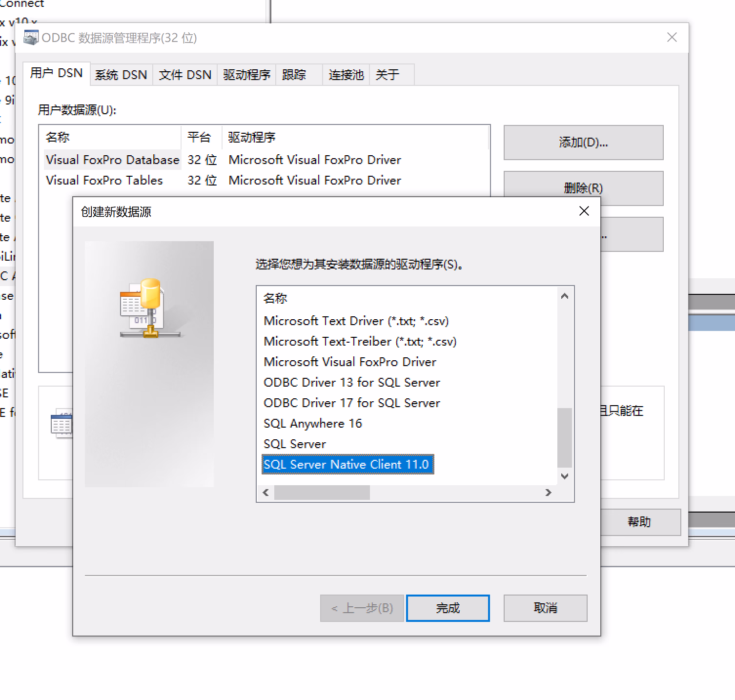This screenshot has height=700, width=735.
Task: Close the Create New Data Source dialog
Action: pos(584,211)
